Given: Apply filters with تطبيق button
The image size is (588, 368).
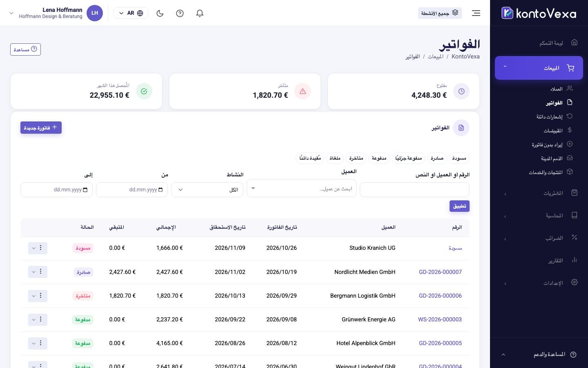Looking at the screenshot, I should (x=459, y=206).
